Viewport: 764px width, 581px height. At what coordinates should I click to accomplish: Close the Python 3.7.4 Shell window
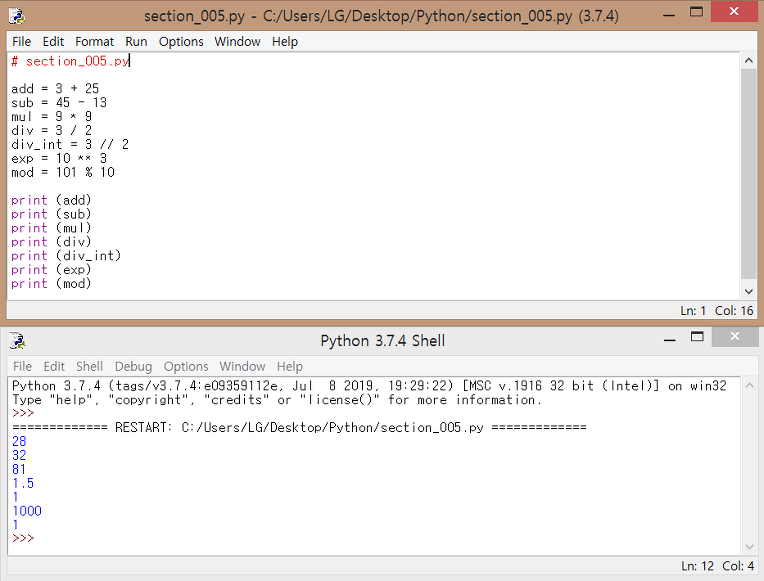pos(735,336)
